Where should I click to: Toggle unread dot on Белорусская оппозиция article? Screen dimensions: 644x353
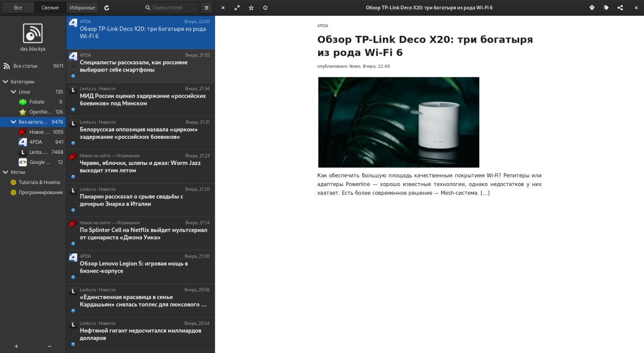point(73,143)
